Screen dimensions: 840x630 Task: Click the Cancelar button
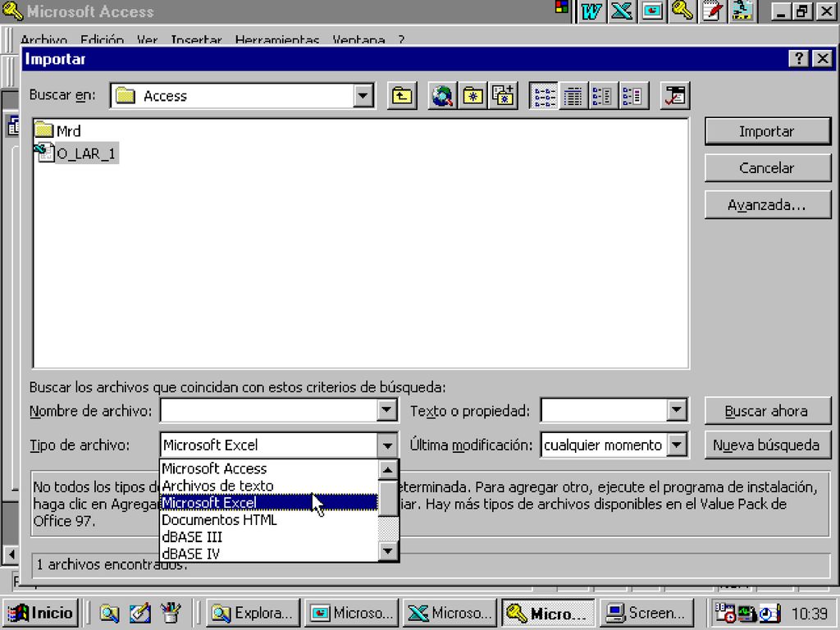(767, 168)
